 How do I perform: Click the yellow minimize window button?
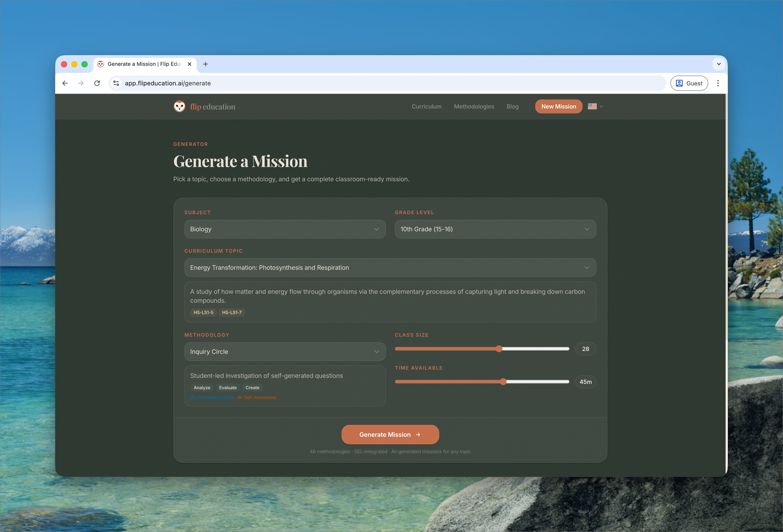tap(74, 64)
